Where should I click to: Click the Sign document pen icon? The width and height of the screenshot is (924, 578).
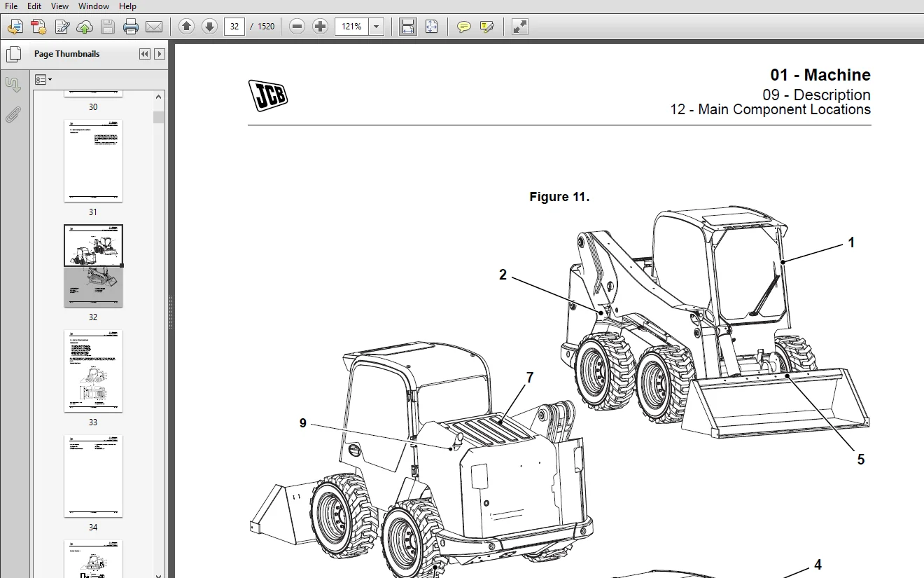coord(62,27)
